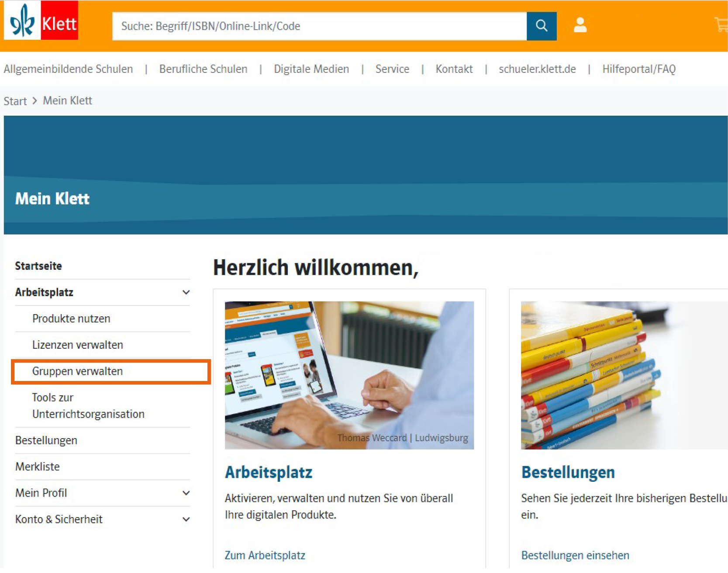Open the shopping cart icon
Screen dimensions: 728x573
(x=721, y=24)
